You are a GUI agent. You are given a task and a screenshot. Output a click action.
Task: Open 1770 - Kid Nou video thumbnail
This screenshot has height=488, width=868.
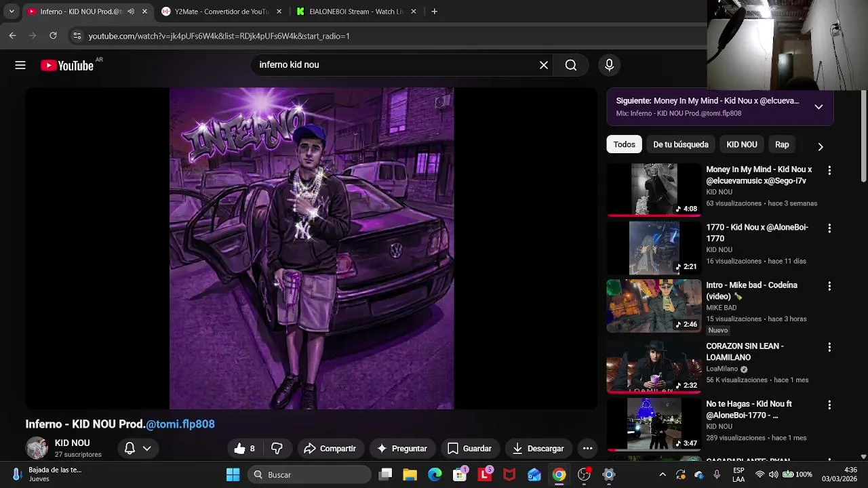tap(654, 247)
